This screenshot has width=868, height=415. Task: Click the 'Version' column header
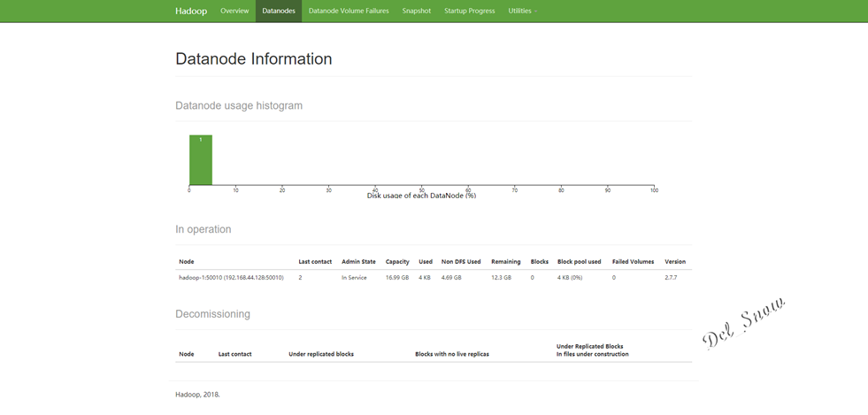click(x=675, y=262)
